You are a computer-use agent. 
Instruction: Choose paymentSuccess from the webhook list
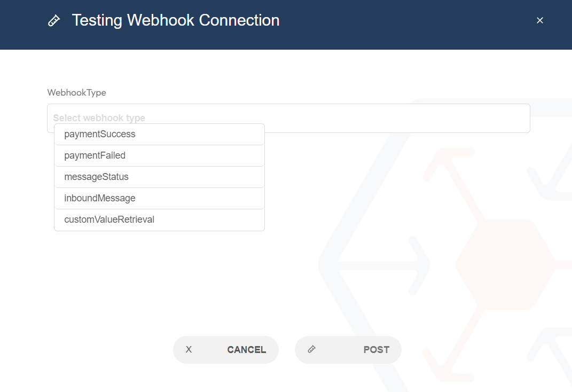[159, 134]
